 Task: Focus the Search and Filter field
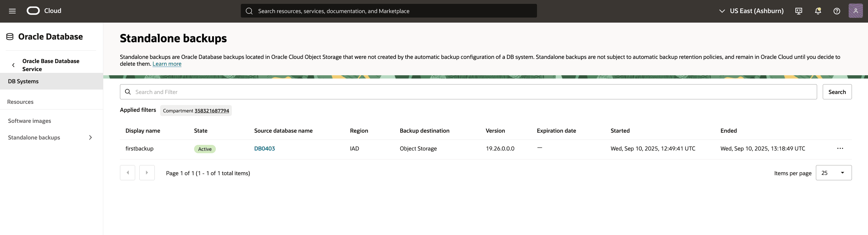coord(468,92)
